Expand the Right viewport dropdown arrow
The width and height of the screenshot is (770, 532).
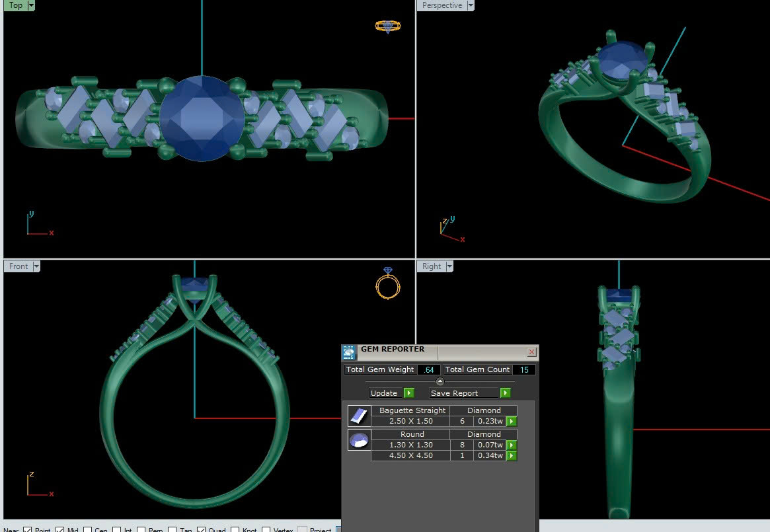(449, 266)
